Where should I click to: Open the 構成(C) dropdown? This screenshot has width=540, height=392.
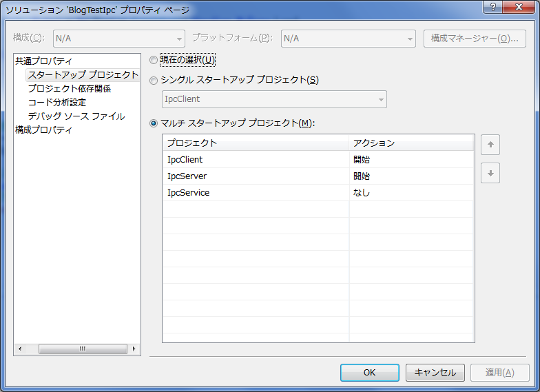[118, 39]
